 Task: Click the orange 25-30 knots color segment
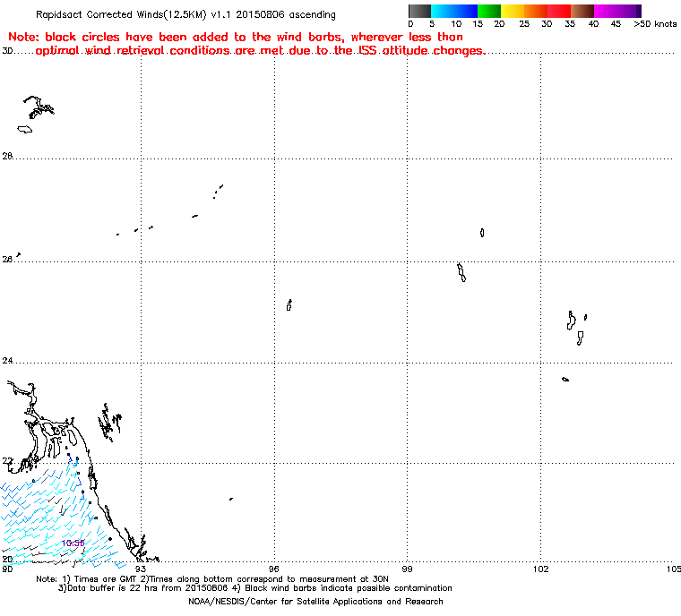[536, 11]
